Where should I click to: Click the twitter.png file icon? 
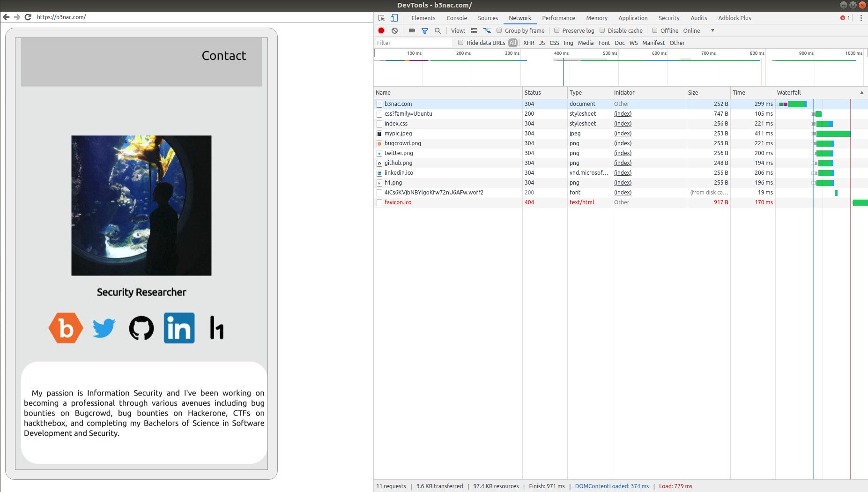pos(379,153)
